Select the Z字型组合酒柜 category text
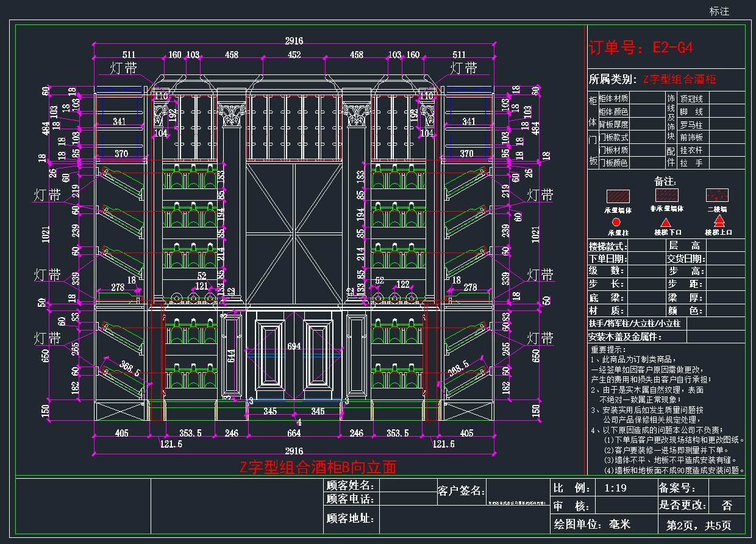This screenshot has height=544, width=756. [x=679, y=79]
